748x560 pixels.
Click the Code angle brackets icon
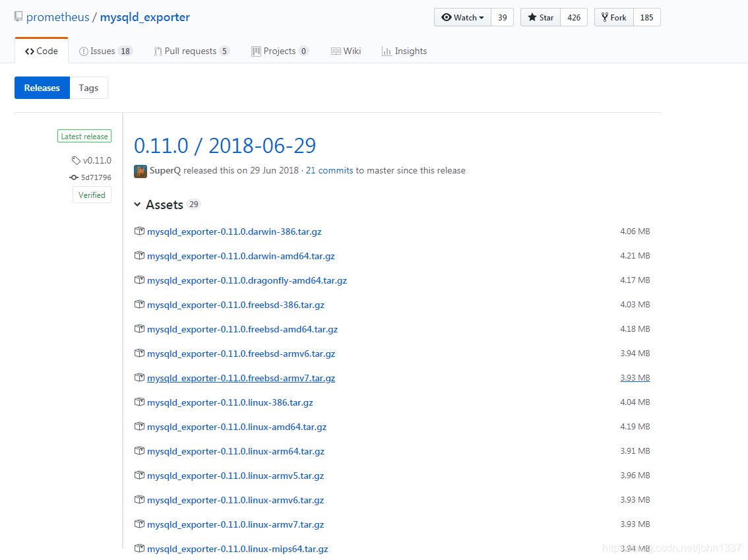[30, 51]
